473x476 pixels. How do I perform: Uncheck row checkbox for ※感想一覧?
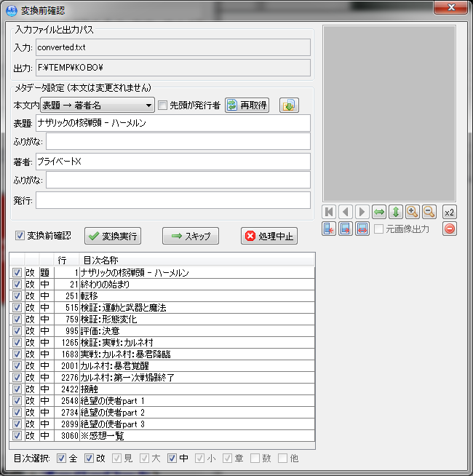point(17,436)
